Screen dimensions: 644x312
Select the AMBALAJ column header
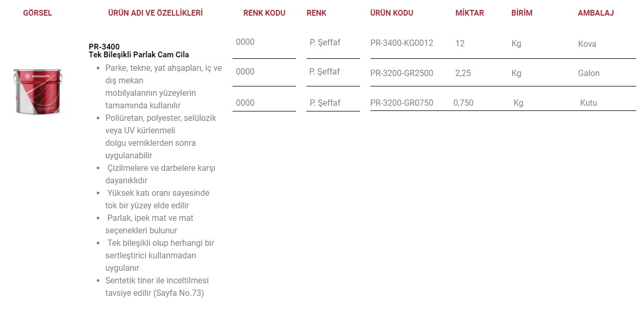[596, 13]
